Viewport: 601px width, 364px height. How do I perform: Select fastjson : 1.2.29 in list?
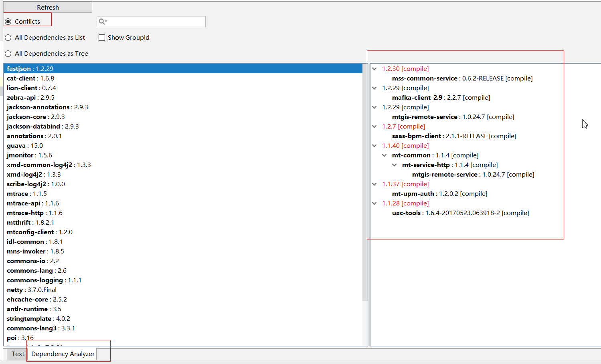click(183, 69)
